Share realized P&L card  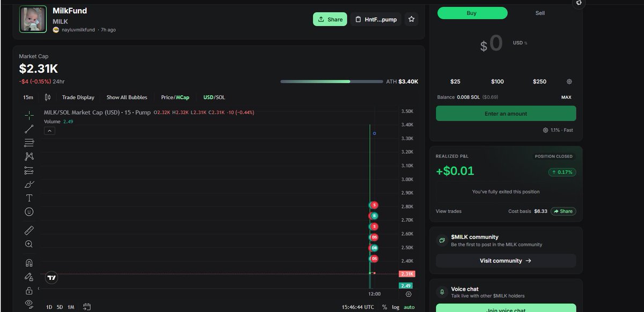point(563,211)
